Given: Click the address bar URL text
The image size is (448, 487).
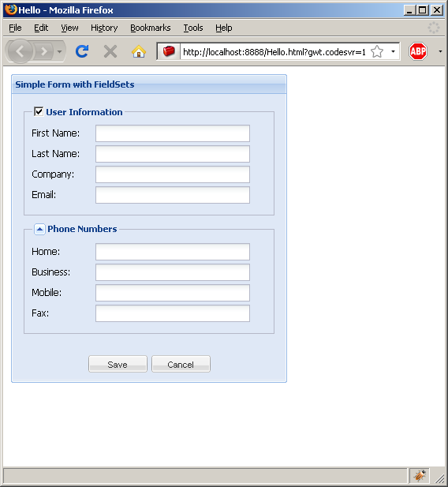Looking at the screenshot, I should (x=274, y=52).
